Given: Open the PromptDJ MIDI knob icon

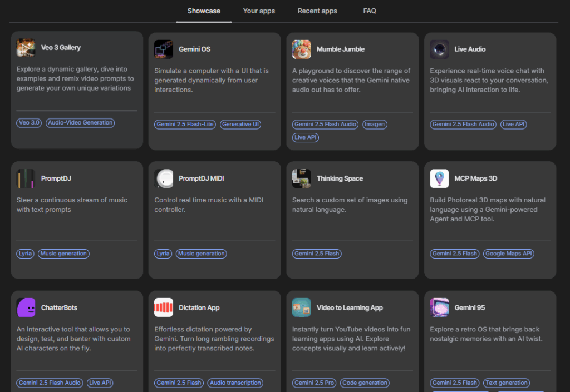Looking at the screenshot, I should point(164,178).
